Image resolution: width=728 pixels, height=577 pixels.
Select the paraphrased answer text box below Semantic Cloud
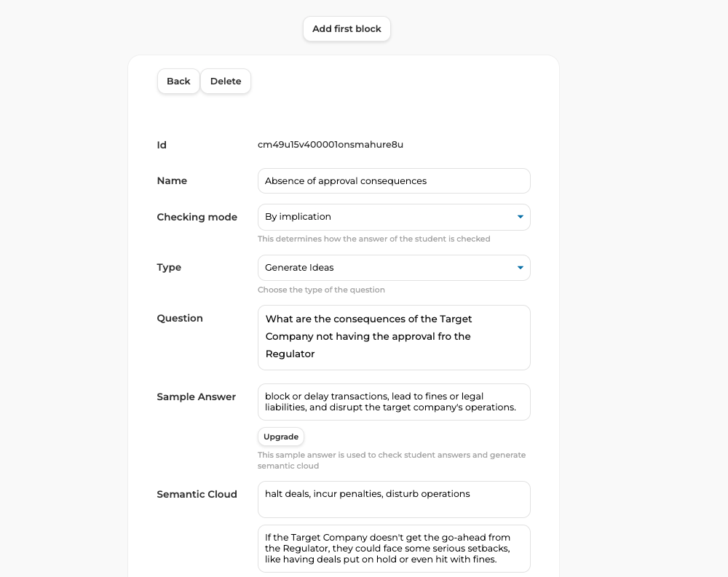click(x=394, y=549)
